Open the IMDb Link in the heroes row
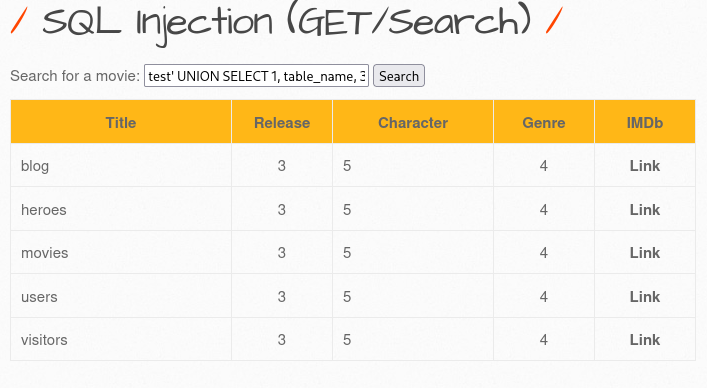This screenshot has width=707, height=388. 645,210
